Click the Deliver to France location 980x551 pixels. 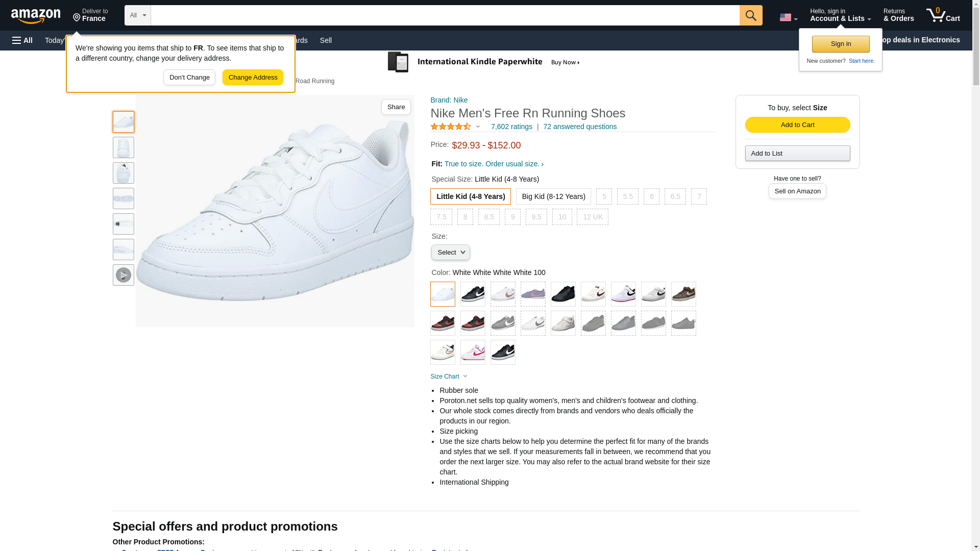(90, 15)
